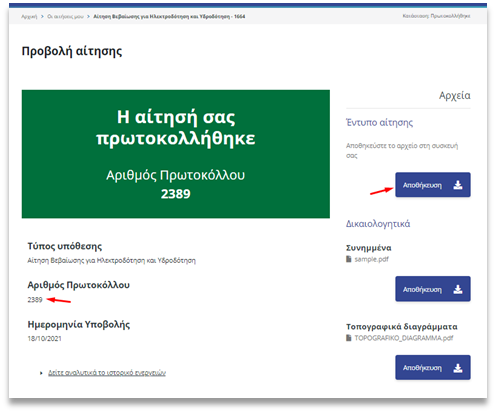Go to Αρχική in breadcrumb
496x413 pixels.
(29, 16)
